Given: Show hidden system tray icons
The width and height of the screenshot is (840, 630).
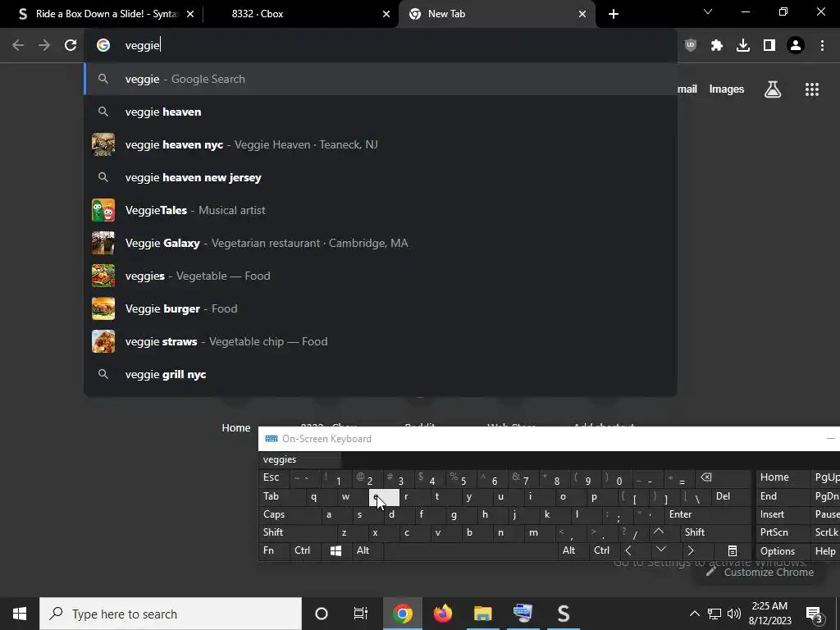Looking at the screenshot, I should pos(694,614).
